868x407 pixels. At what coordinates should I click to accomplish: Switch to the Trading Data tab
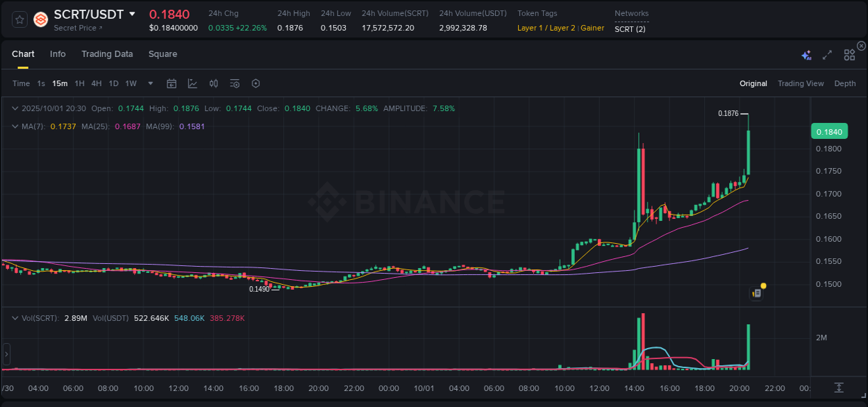click(107, 53)
